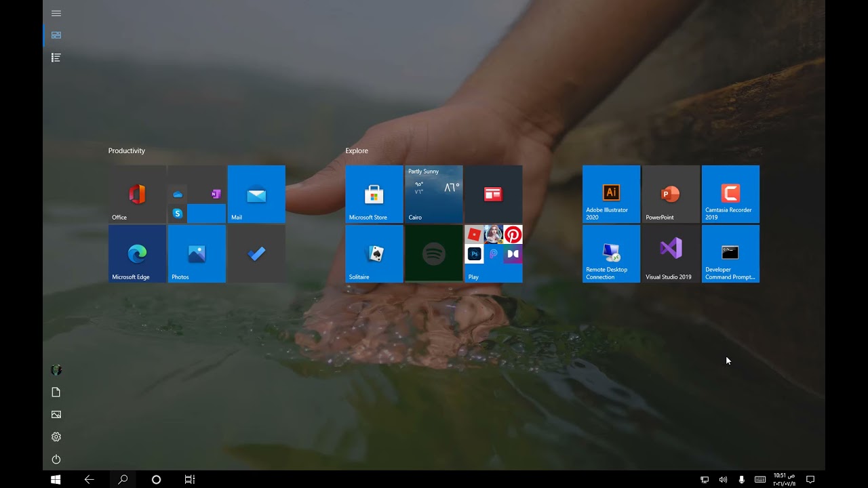Open the Power options

click(x=56, y=460)
